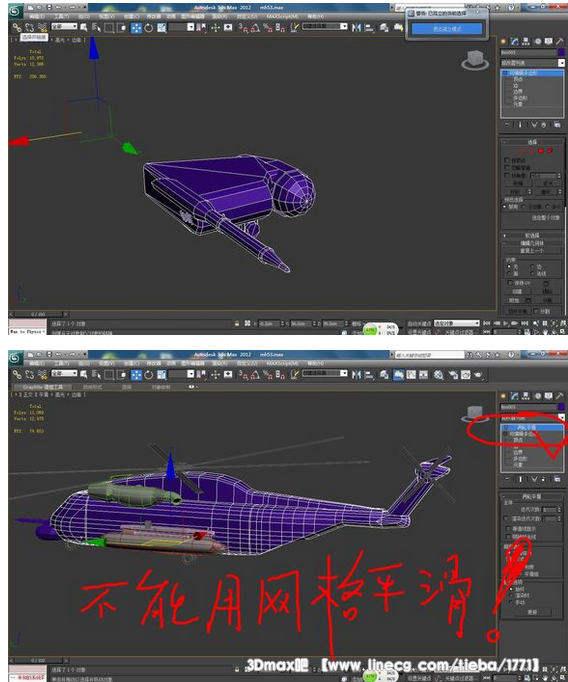
Task: Toggle 等值线显示 checkbox in MeshSmooth rollout
Action: point(508,528)
